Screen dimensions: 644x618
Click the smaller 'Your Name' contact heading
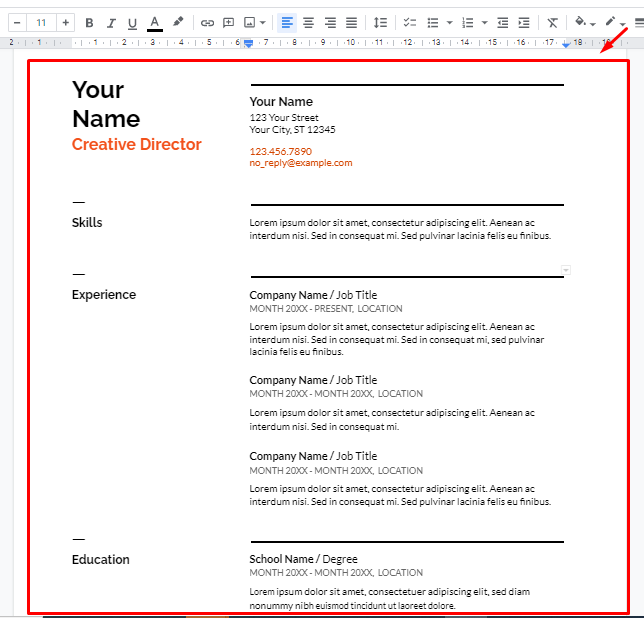[281, 101]
